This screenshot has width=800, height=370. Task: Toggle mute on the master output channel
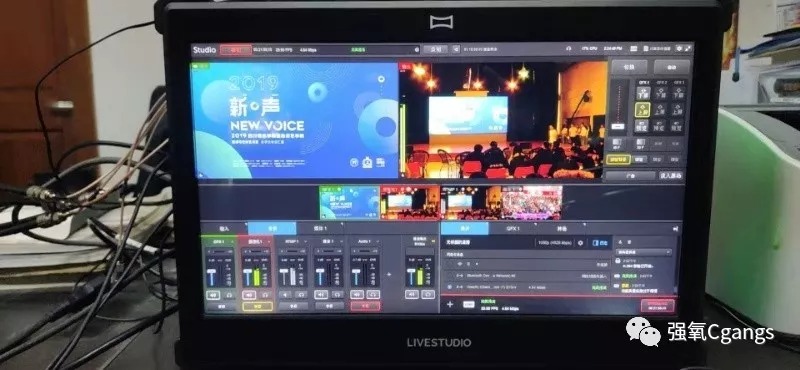412,294
